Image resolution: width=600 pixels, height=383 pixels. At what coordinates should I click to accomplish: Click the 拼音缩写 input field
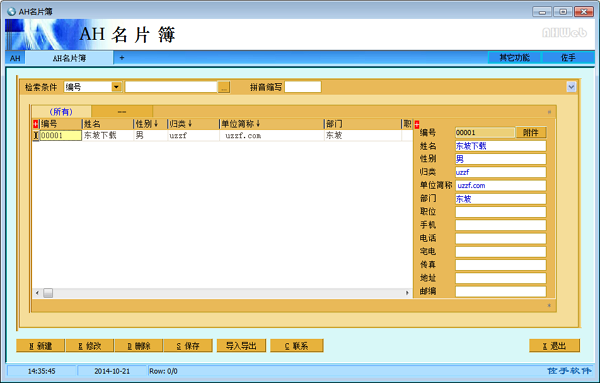(303, 87)
